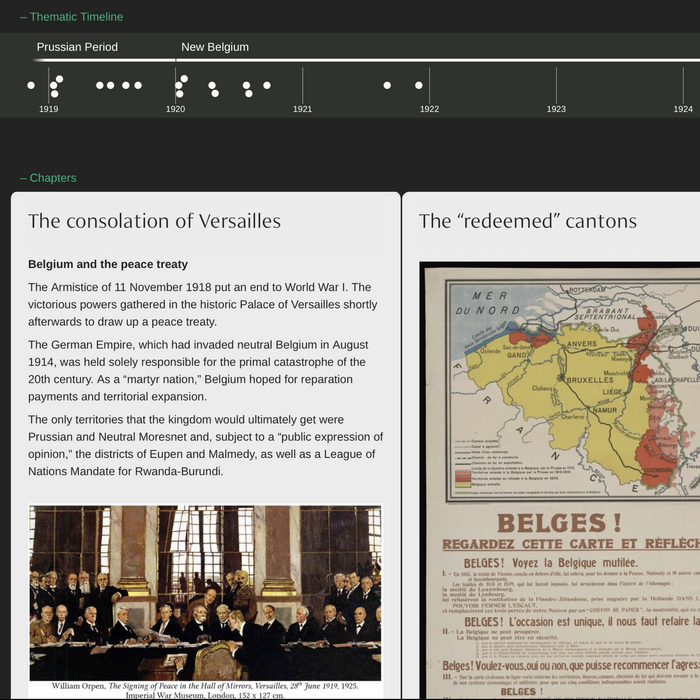
Task: Open the Belgian map poster image
Action: click(560, 480)
